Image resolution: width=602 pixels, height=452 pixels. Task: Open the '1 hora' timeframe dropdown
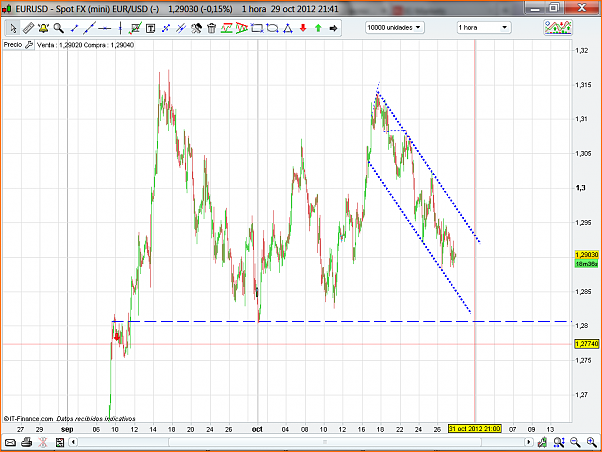(x=484, y=28)
